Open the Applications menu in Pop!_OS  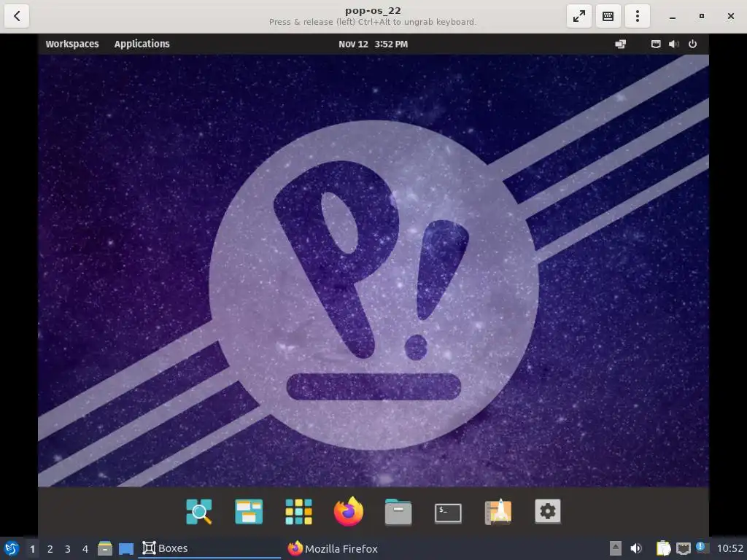tap(142, 44)
